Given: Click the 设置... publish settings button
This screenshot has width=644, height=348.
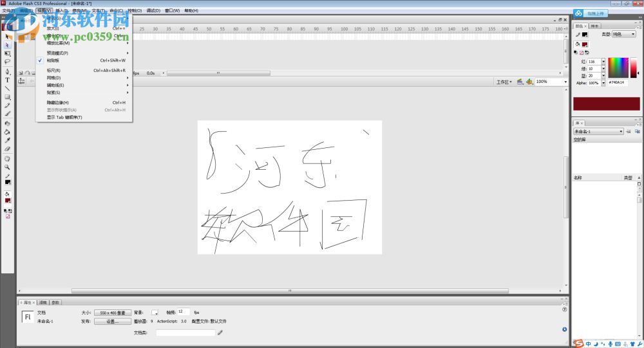Looking at the screenshot, I should tap(113, 322).
